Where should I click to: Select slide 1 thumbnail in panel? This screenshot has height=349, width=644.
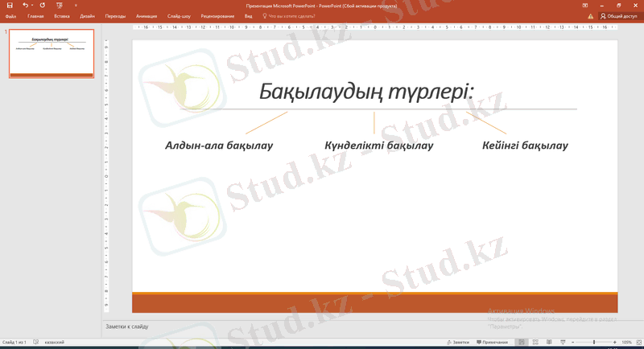pyautogui.click(x=52, y=53)
